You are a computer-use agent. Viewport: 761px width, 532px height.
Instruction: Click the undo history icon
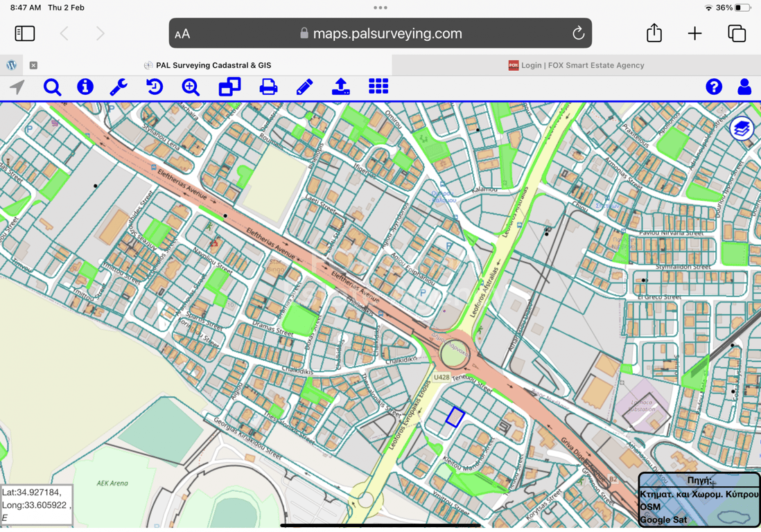(x=155, y=87)
